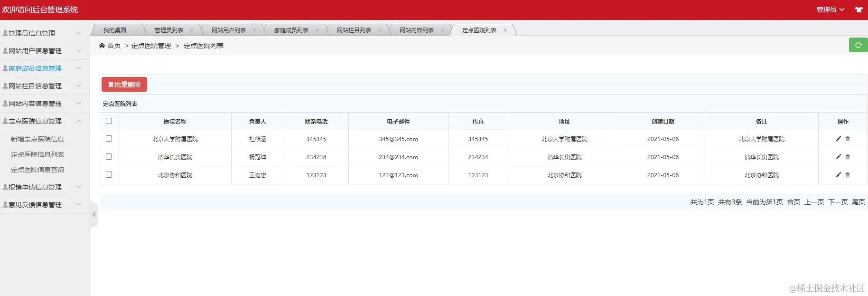Open 定点医院信息查询 in sidebar
The height and width of the screenshot is (296, 868).
click(x=37, y=170)
